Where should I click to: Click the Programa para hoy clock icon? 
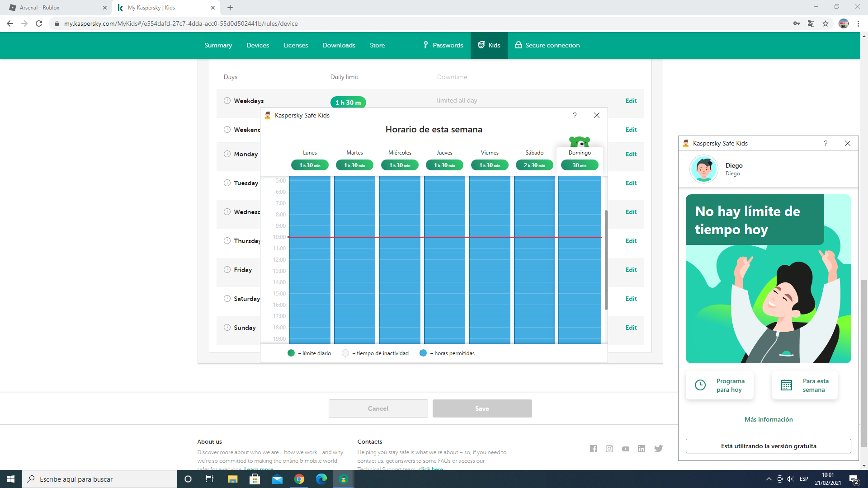700,385
